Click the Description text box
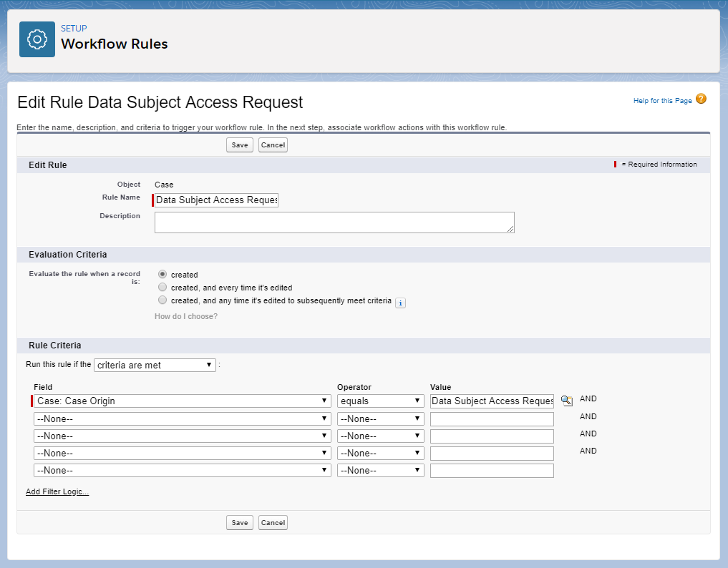The height and width of the screenshot is (568, 728). [334, 222]
